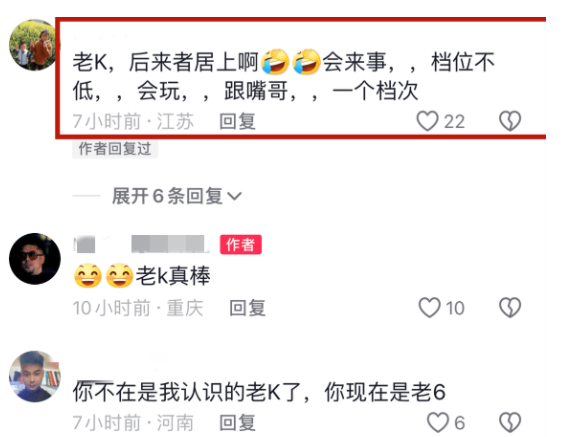This screenshot has height=437, width=588.
Task: Select the 作者回复过 tag
Action: (115, 149)
